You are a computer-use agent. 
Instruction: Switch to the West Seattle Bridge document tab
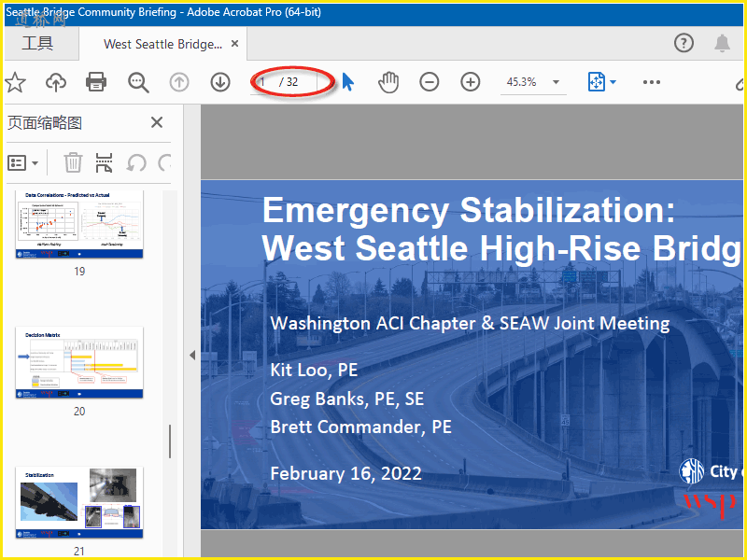[x=162, y=44]
